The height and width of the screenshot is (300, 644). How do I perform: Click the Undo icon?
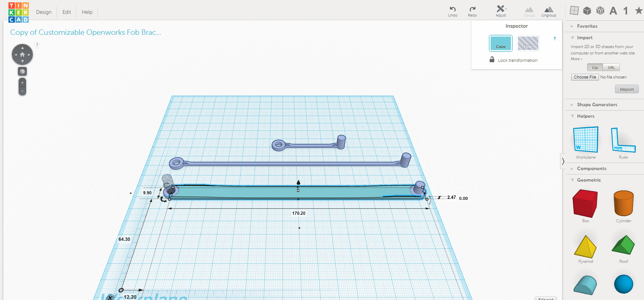coord(453,9)
